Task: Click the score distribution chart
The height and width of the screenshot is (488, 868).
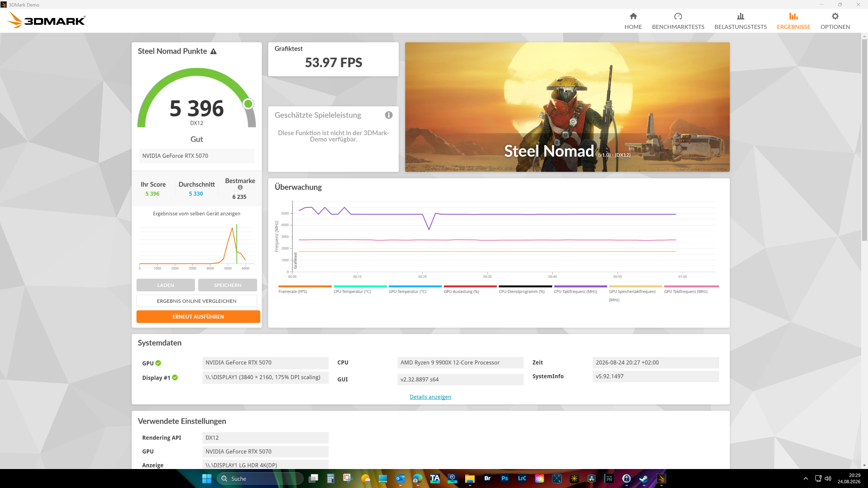Action: [x=197, y=246]
